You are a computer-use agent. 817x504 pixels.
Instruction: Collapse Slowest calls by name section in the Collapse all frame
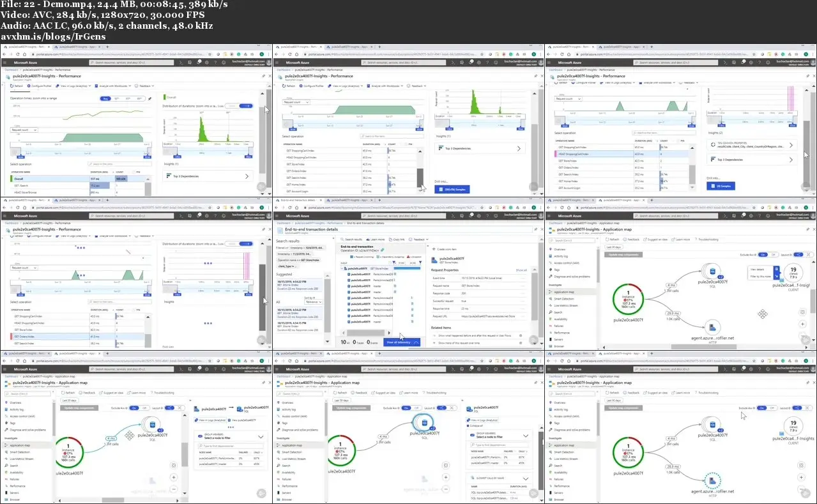tap(526, 477)
